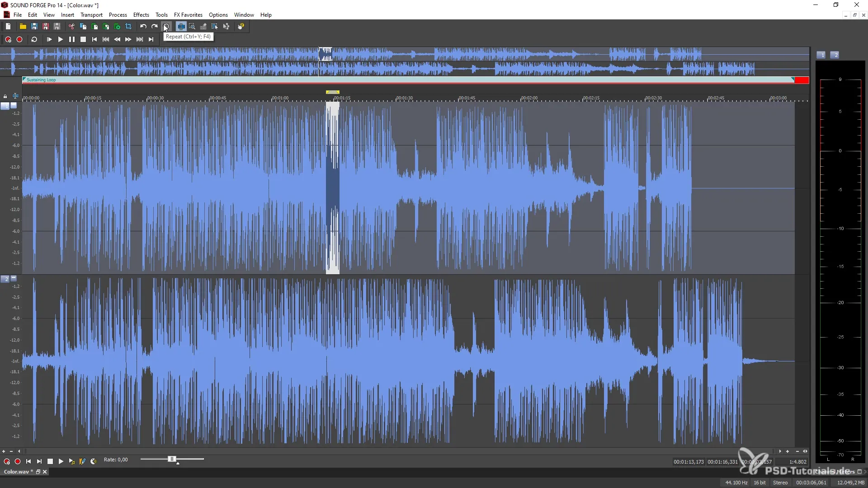
Task: Cut the selection with the scissors icon
Action: [x=71, y=26]
